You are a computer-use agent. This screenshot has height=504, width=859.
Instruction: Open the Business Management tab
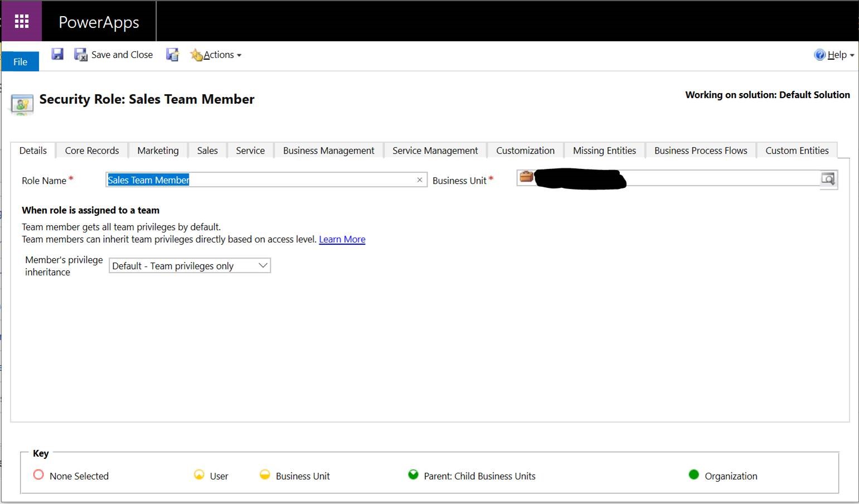[328, 151]
